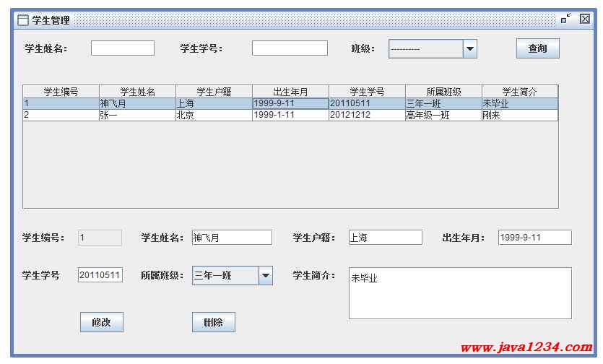Click the 学生编号 column header
603x364 pixels.
coord(61,92)
